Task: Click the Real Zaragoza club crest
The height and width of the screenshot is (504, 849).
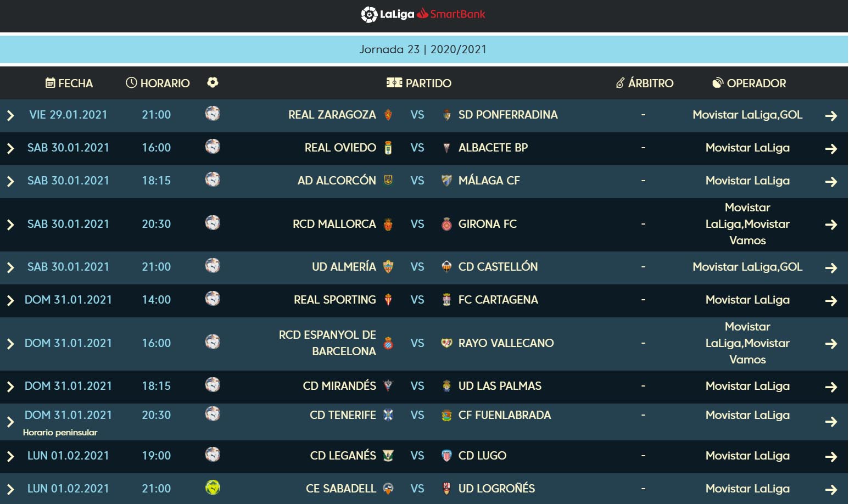Action: point(388,115)
